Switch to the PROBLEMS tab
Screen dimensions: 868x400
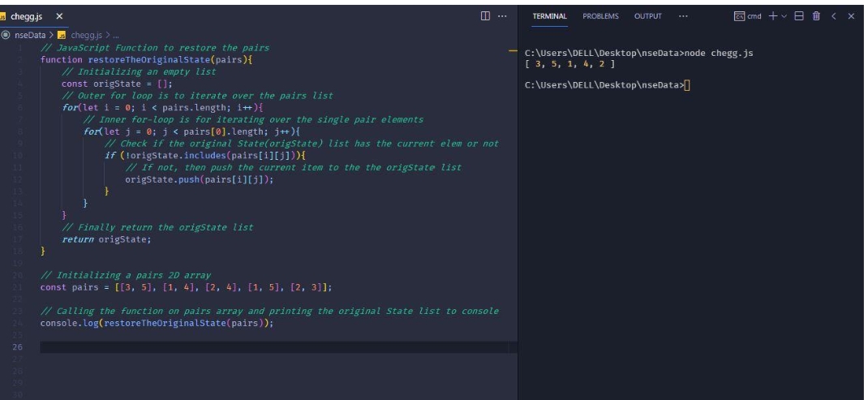pos(599,16)
